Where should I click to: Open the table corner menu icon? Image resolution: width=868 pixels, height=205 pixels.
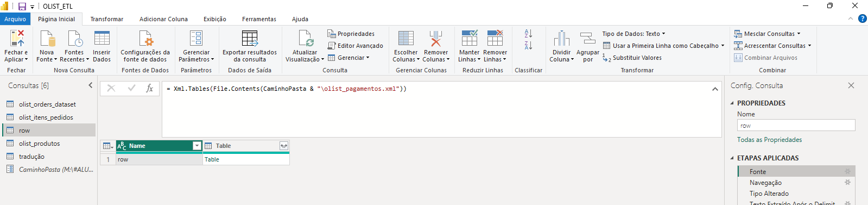(x=108, y=146)
